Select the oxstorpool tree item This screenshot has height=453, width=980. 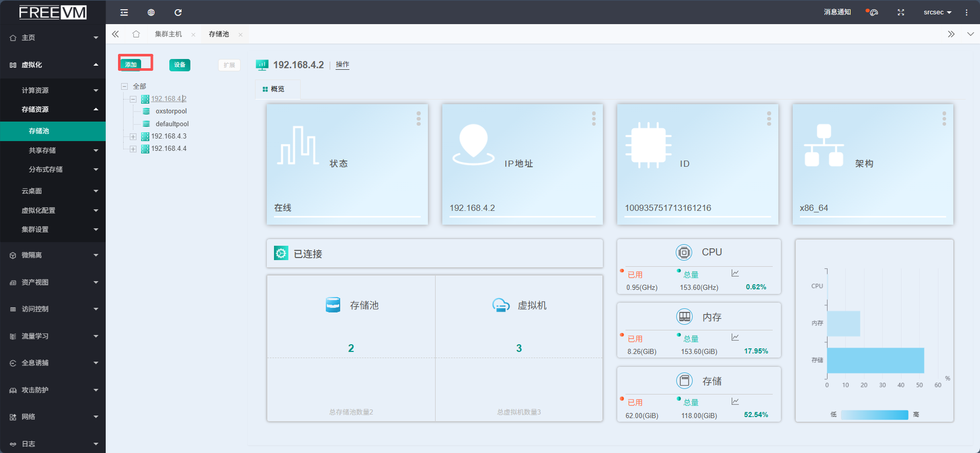[171, 111]
